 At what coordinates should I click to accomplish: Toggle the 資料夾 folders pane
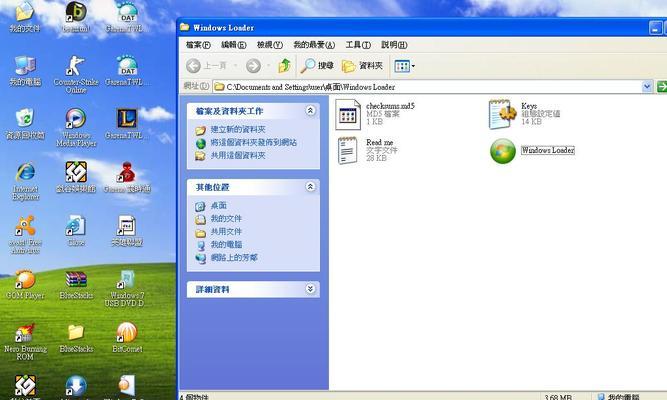[363, 66]
